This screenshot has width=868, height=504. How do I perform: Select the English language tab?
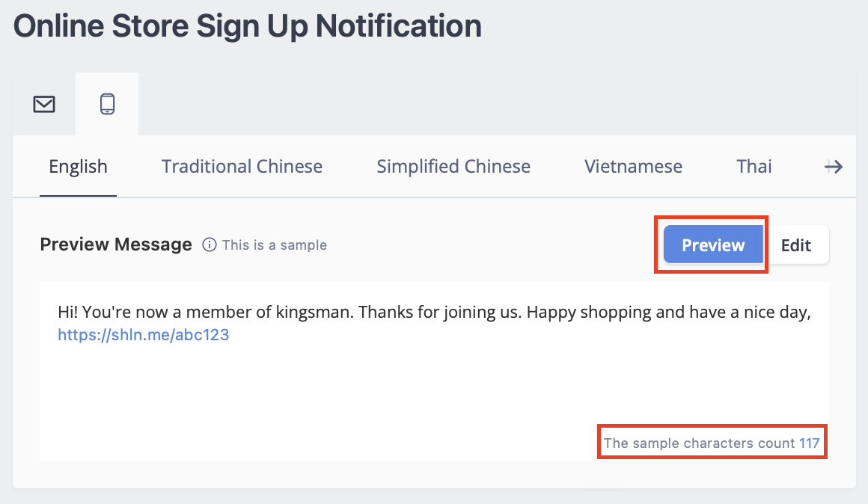coord(78,167)
